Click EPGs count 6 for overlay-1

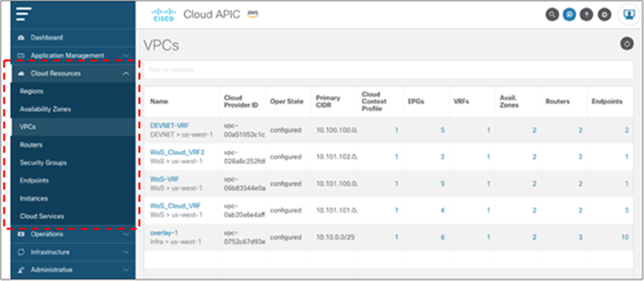tap(442, 237)
